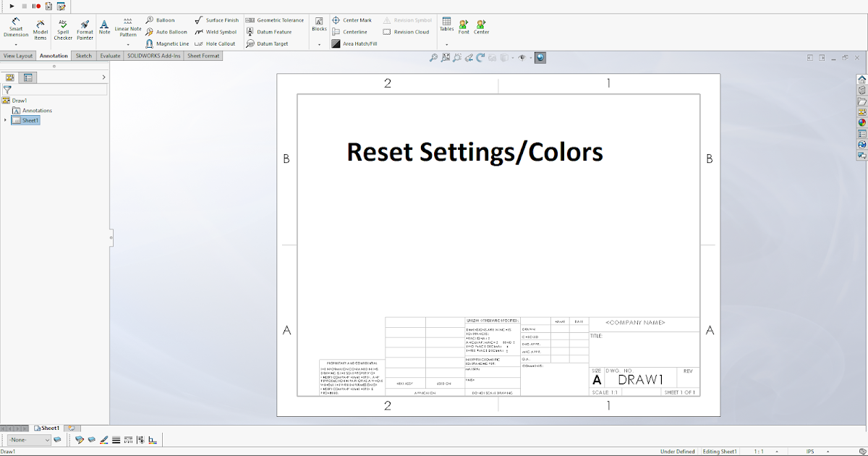Open the layer selection dropdown showing -None-
Screen dimensions: 868x456
pos(27,439)
